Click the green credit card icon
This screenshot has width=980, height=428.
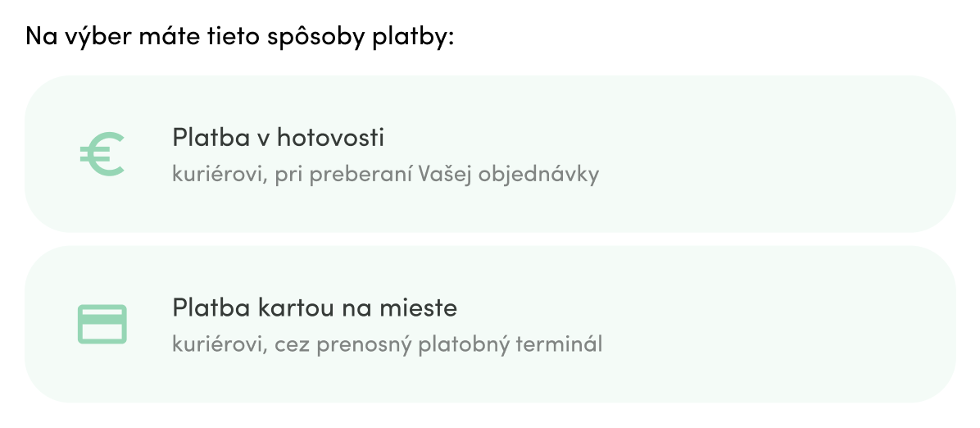point(102,324)
